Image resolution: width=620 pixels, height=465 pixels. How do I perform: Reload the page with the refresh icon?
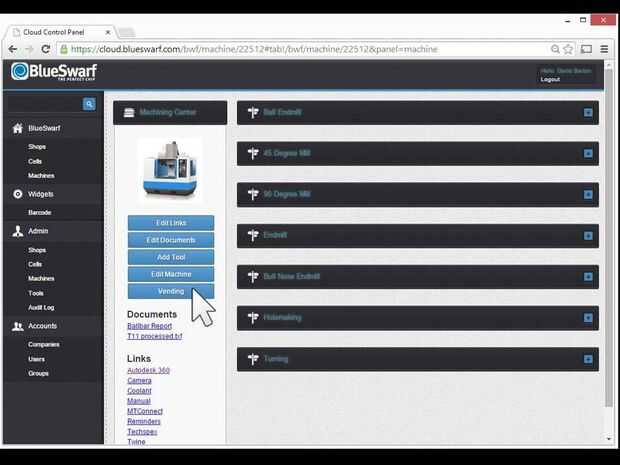click(x=46, y=49)
